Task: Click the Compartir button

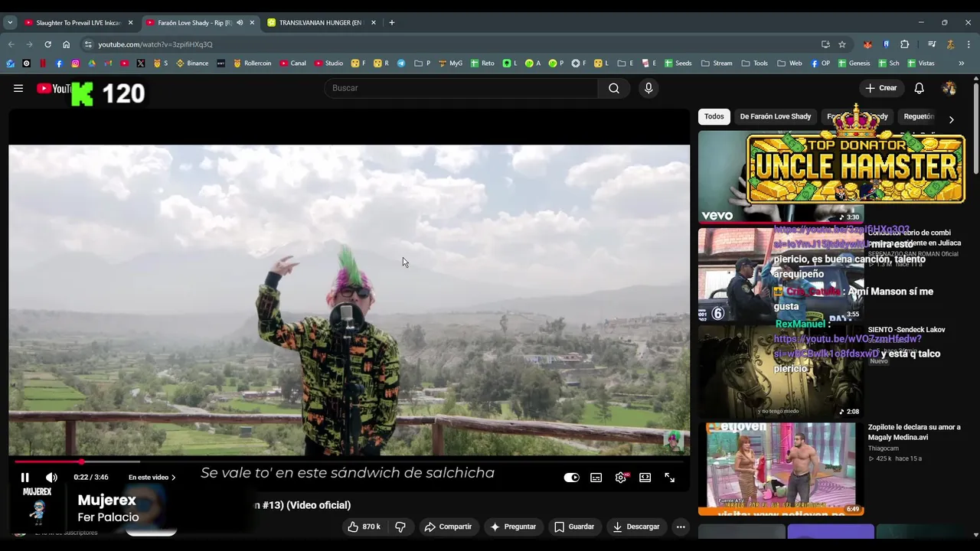Action: (x=449, y=527)
